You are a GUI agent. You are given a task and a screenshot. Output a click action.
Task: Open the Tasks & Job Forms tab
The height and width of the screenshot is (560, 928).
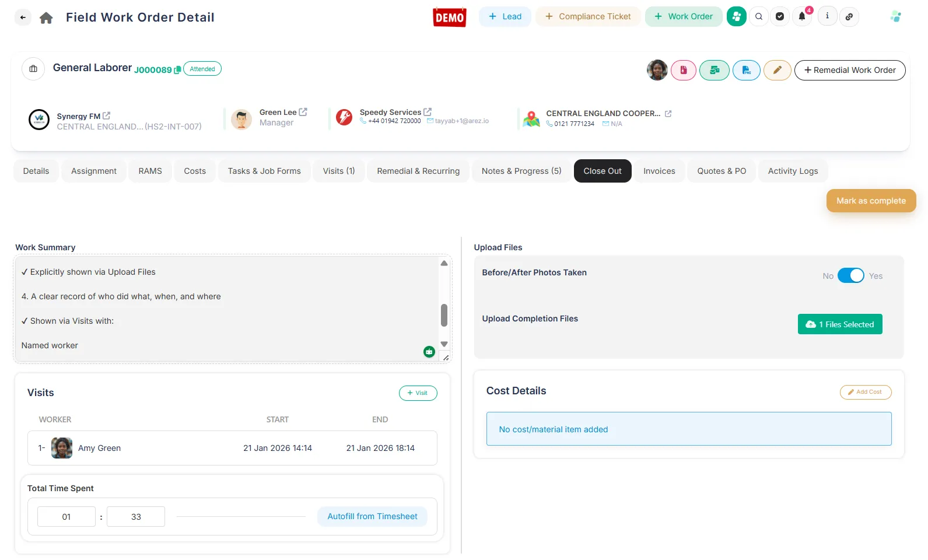pos(264,171)
